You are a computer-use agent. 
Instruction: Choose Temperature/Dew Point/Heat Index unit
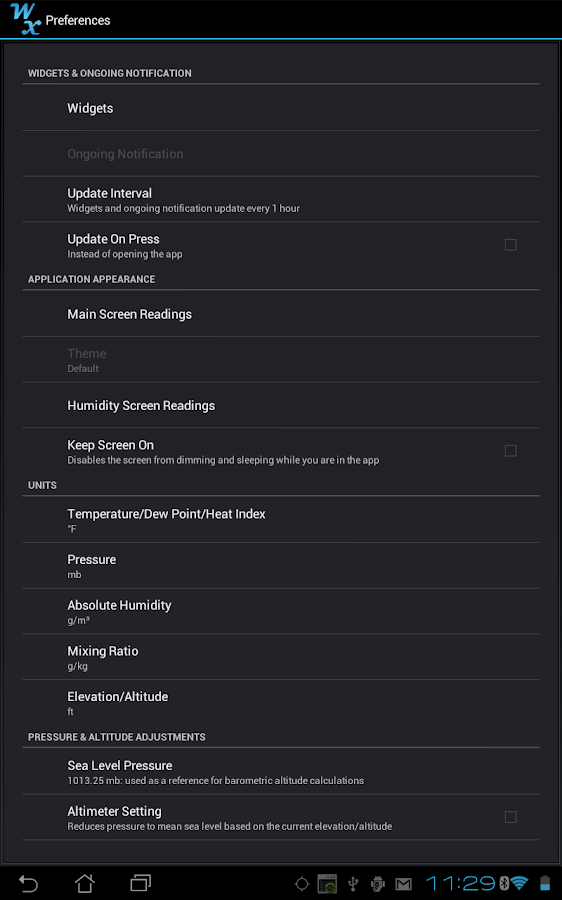tap(281, 520)
